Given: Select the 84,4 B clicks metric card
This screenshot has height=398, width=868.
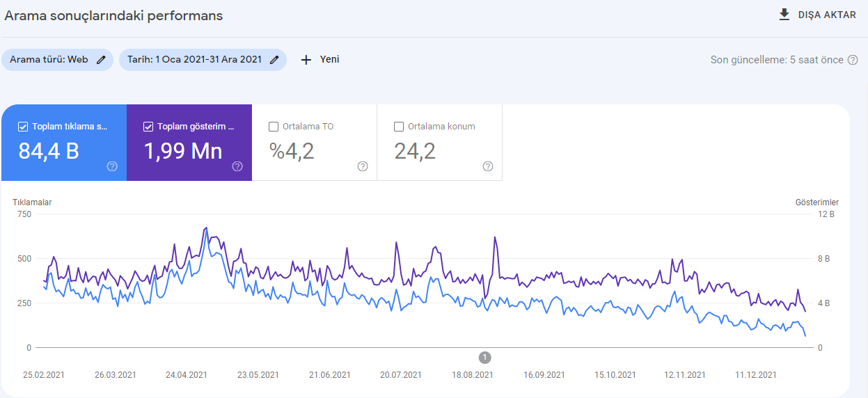Looking at the screenshot, I should 64,143.
